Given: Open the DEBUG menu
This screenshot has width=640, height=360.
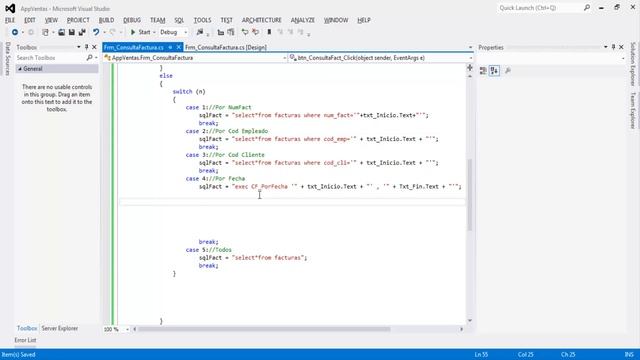Looking at the screenshot, I should point(132,20).
